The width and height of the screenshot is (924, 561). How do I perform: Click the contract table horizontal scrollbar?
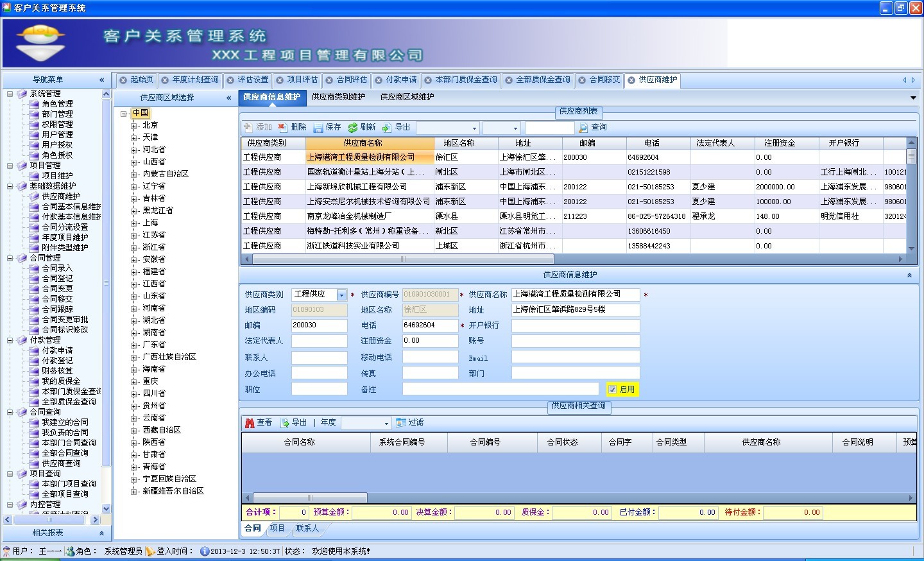tap(311, 498)
